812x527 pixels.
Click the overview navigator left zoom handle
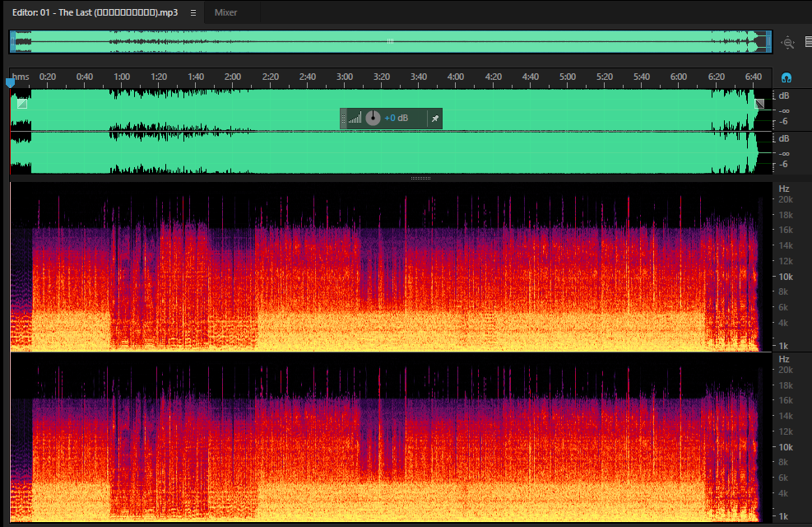(x=12, y=41)
